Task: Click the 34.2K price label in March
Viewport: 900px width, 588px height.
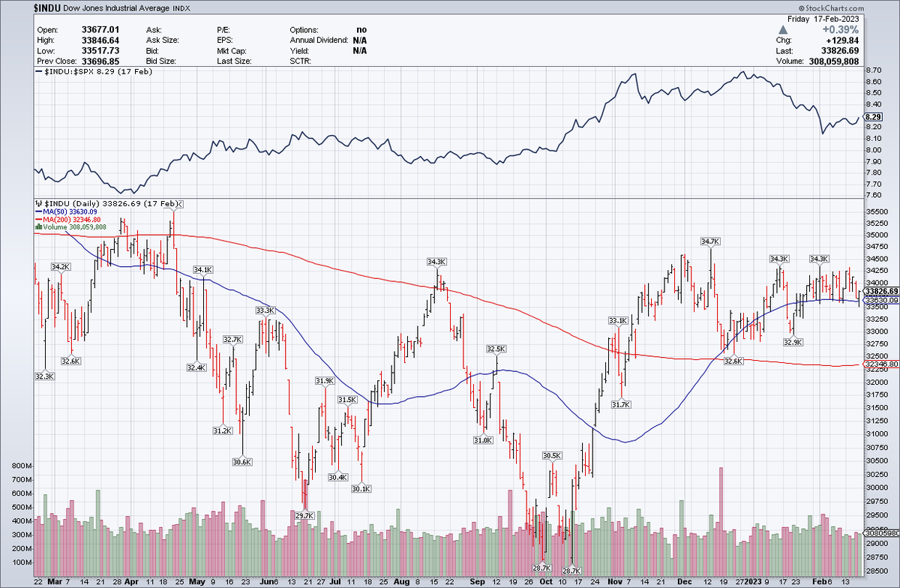Action: pyautogui.click(x=61, y=266)
